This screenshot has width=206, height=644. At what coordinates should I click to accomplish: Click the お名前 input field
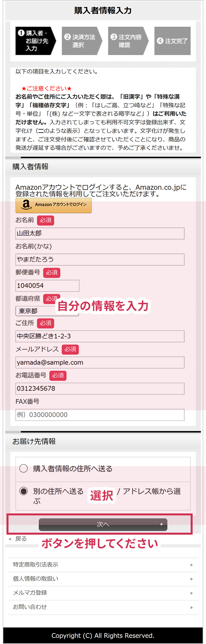[x=100, y=233]
